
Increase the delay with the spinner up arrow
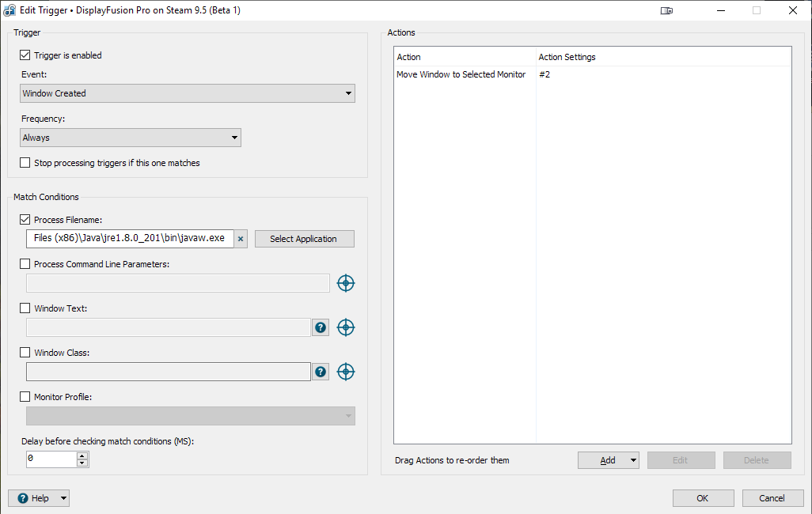coord(82,455)
